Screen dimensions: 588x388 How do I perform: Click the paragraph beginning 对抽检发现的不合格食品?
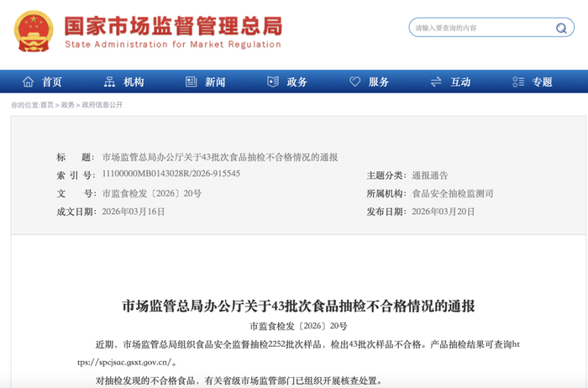[x=239, y=381]
